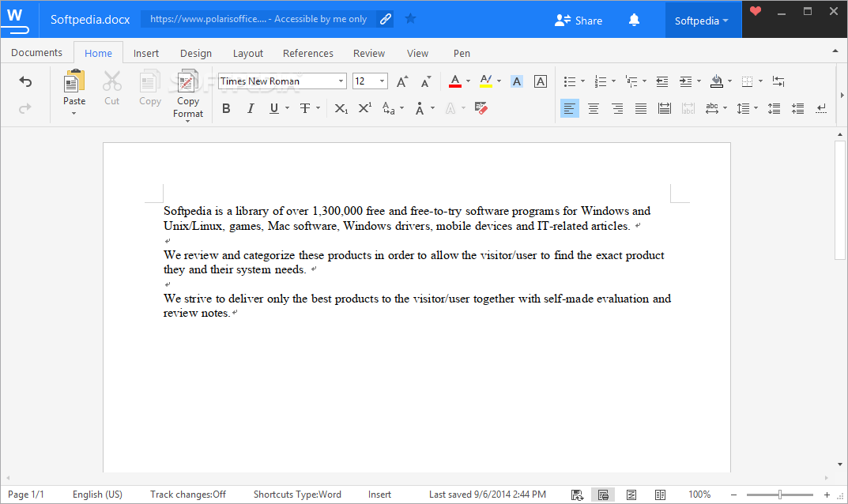Toggle Underline formatting
Screen dimensions: 848x504
point(274,109)
